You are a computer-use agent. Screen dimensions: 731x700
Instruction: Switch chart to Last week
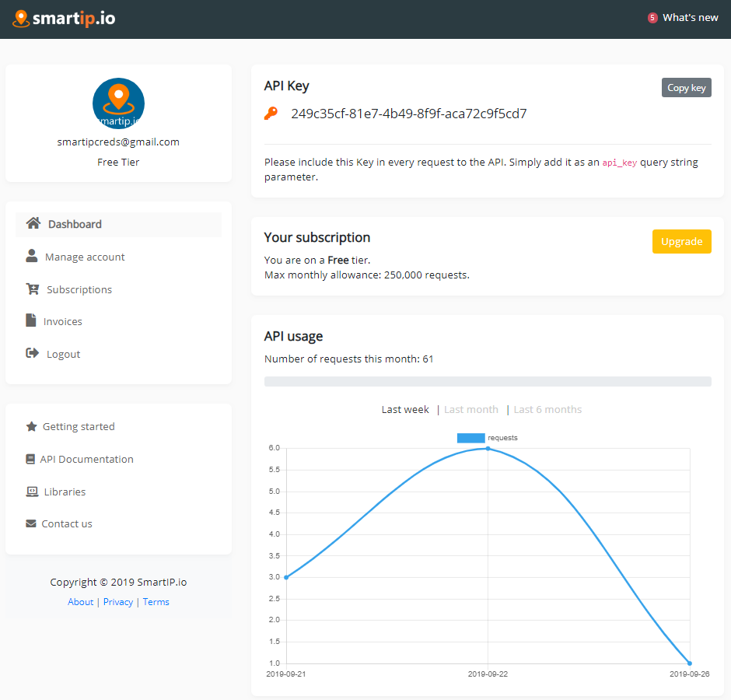[404, 410]
